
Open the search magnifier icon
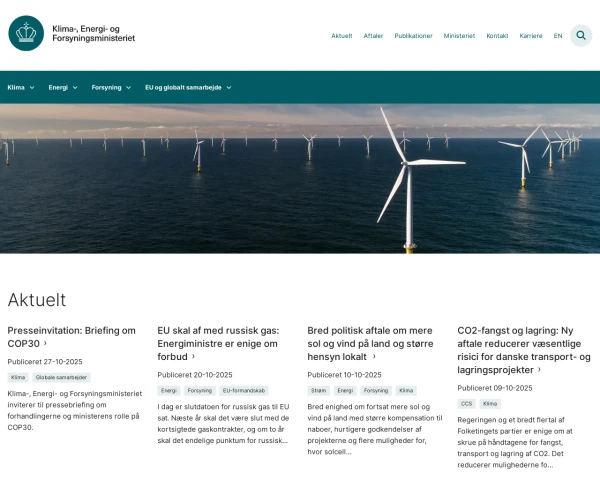coord(581,36)
